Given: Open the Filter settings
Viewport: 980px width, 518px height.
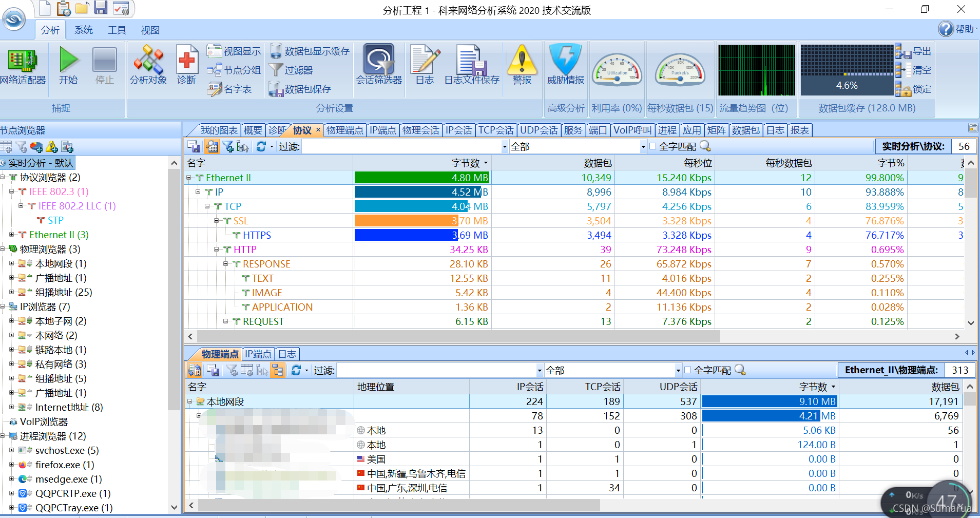Looking at the screenshot, I should pyautogui.click(x=291, y=70).
